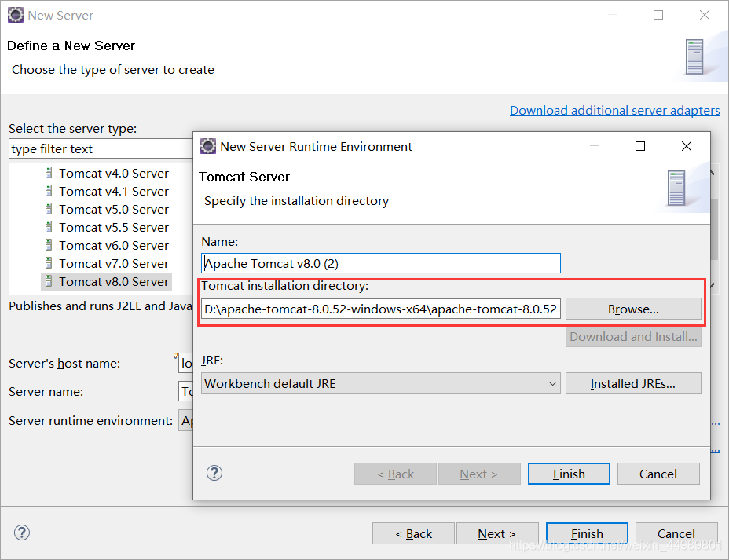Select Tomcat v4.1 Server in the list
Screen dimensions: 729x560
tap(113, 191)
